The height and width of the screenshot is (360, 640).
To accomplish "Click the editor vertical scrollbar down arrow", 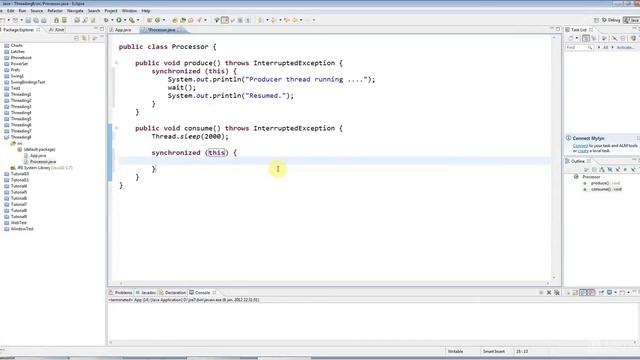I will click(554, 278).
